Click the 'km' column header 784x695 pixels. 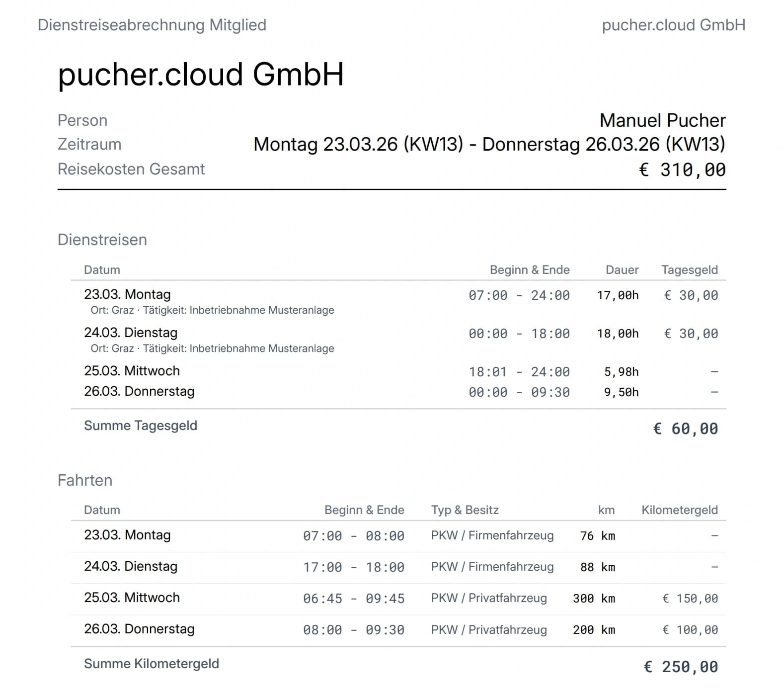(x=606, y=510)
